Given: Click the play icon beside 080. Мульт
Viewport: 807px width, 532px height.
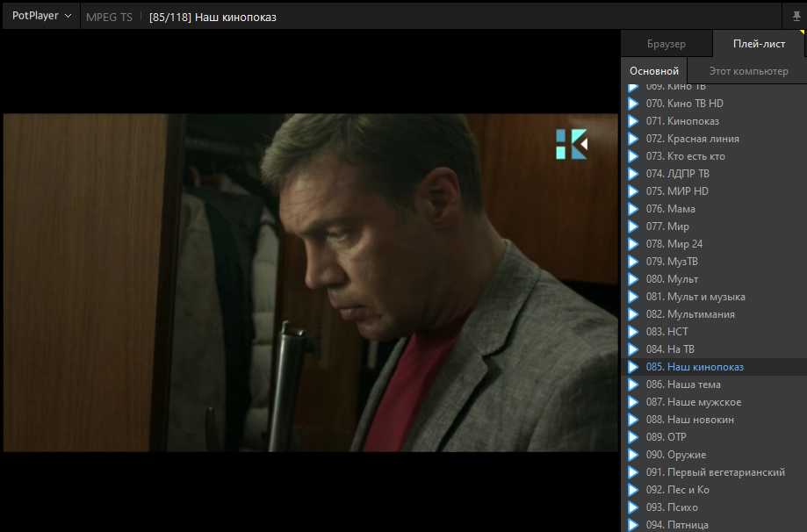Looking at the screenshot, I should coord(633,279).
